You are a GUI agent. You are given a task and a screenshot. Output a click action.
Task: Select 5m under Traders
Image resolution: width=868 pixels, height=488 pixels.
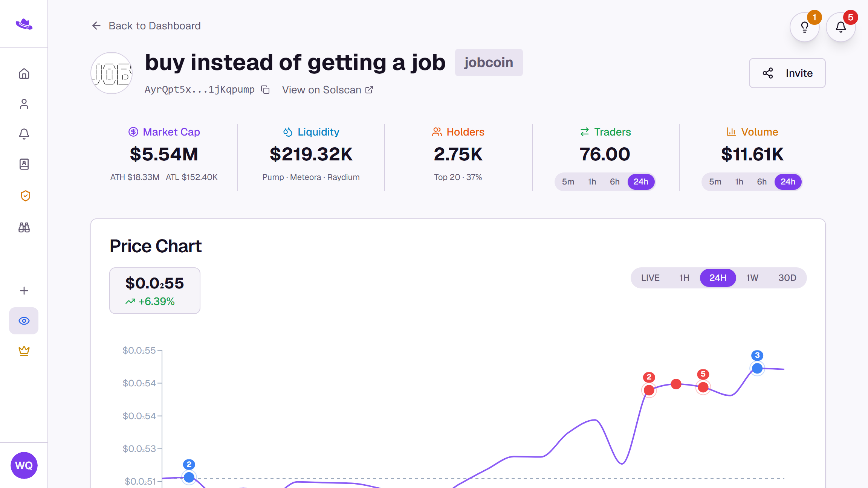[x=568, y=182]
